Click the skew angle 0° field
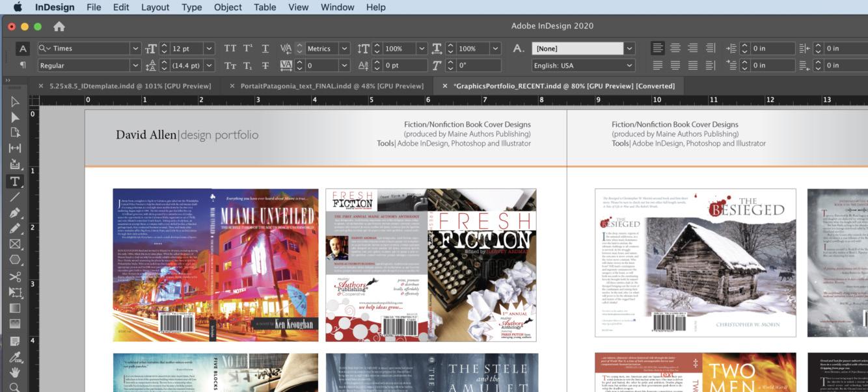 pos(478,66)
